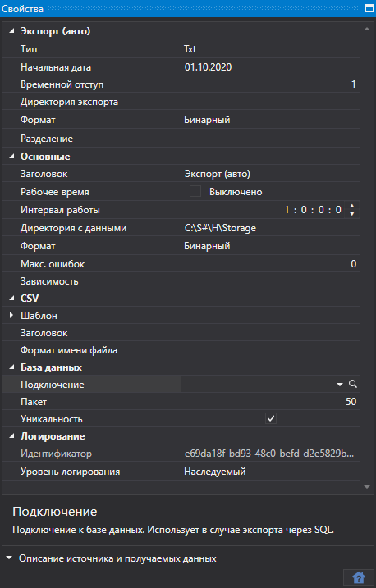
Task: Decrease Интервал работы with down arrow
Action: 352,213
